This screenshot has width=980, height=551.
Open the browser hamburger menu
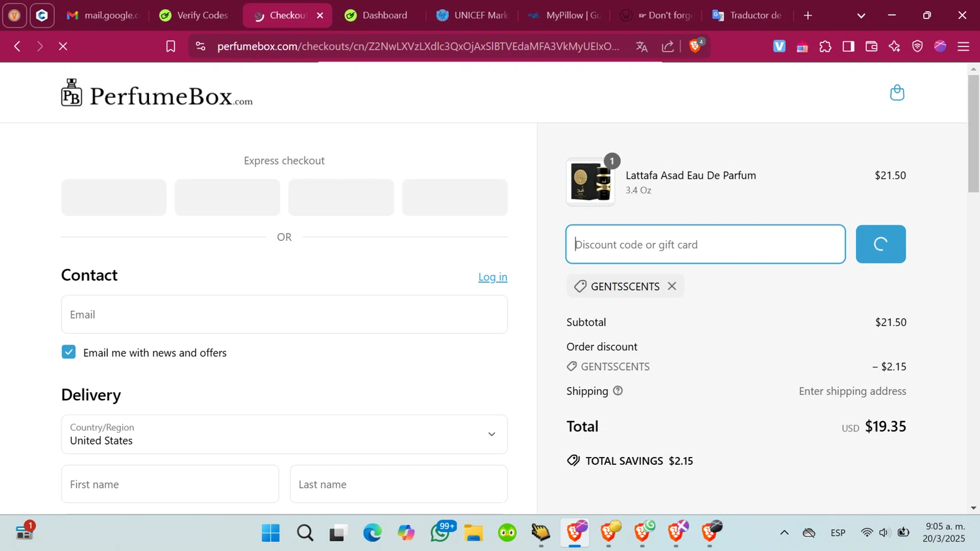coord(963,46)
